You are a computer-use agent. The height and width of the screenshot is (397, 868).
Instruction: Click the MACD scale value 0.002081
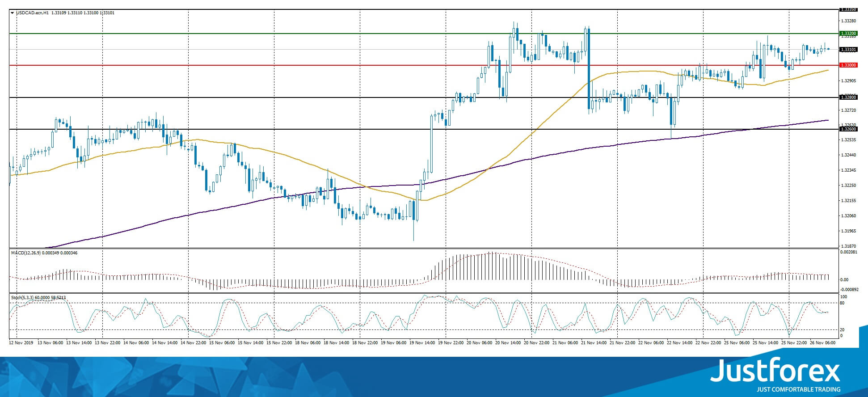coord(848,253)
